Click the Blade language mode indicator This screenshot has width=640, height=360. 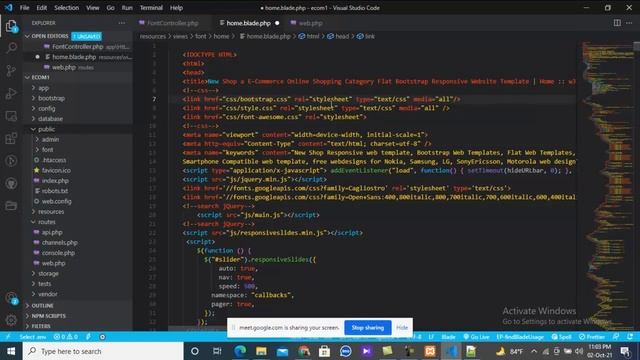[x=448, y=337]
